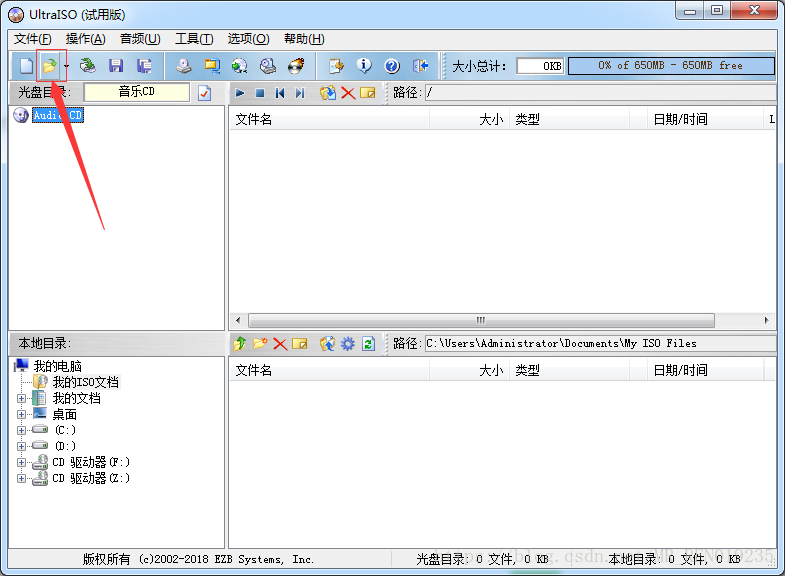Click the Save As multi-floppy icon
Image resolution: width=785 pixels, height=576 pixels.
144,66
